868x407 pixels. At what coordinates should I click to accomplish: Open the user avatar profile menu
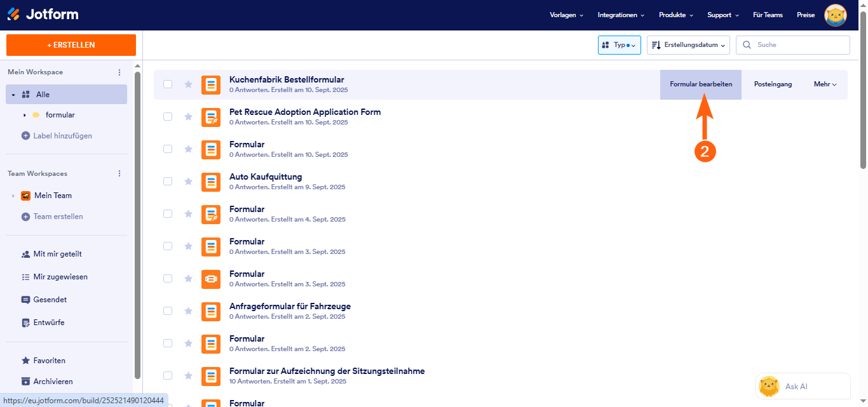[x=836, y=15]
